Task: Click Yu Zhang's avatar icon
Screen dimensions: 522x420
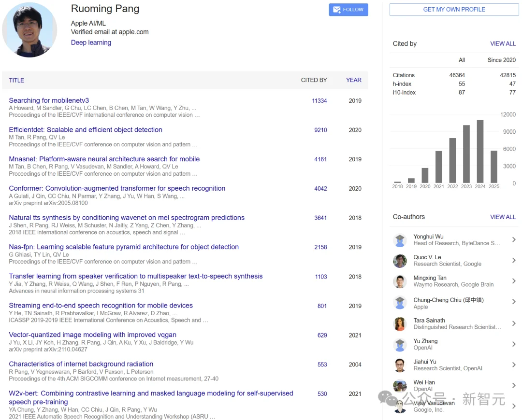Action: click(400, 345)
